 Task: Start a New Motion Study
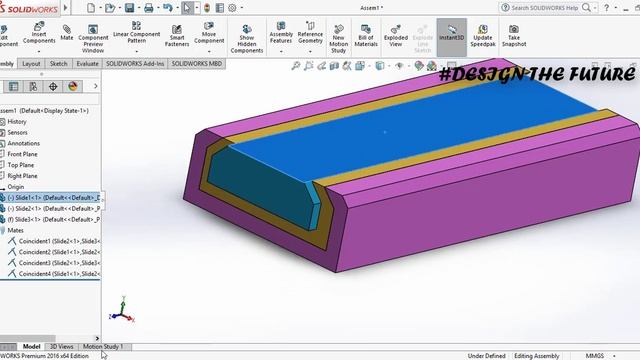coord(338,38)
